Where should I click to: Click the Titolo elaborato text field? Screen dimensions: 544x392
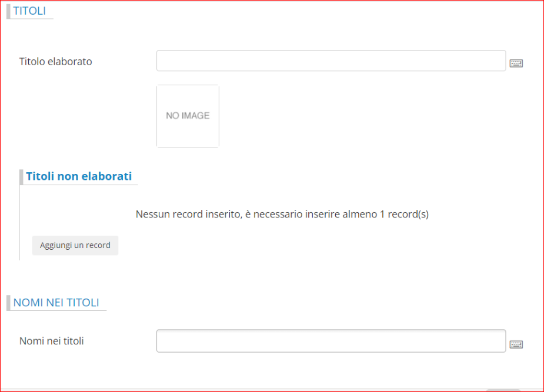point(331,61)
